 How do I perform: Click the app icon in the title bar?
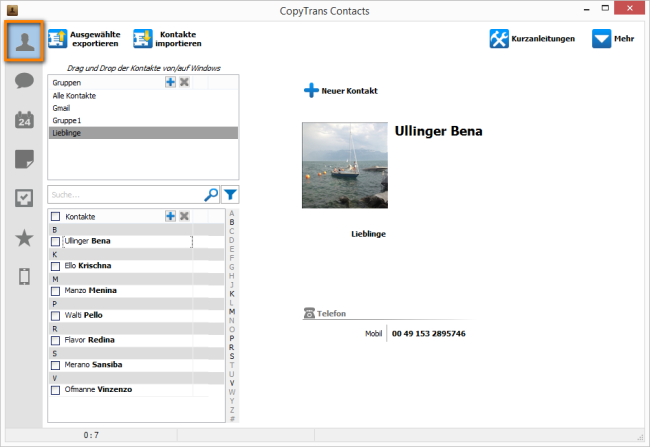tap(12, 10)
